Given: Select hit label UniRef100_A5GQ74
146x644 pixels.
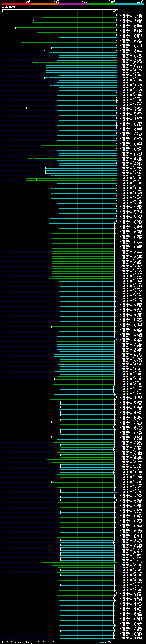Looking at the screenshot, I should tap(131, 85).
